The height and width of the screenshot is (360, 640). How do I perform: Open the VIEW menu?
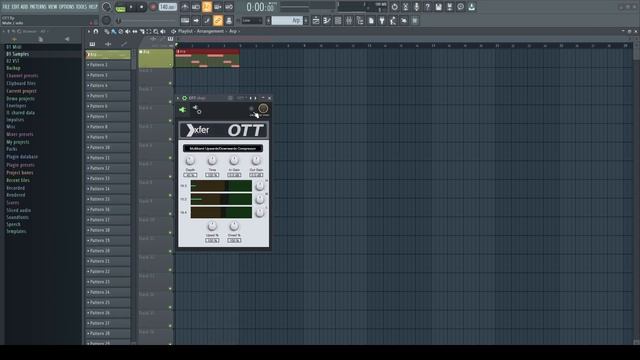(53, 7)
